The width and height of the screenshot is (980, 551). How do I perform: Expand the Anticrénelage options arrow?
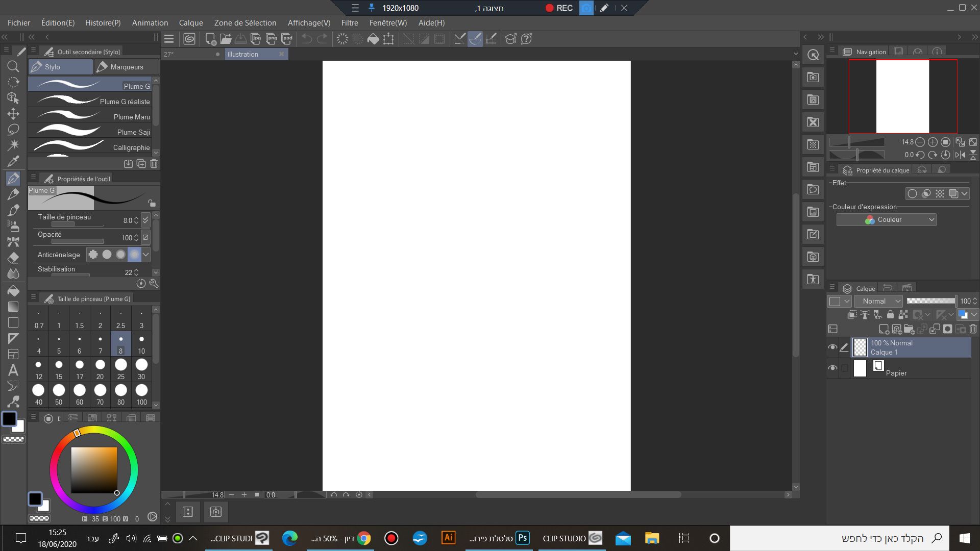(146, 254)
